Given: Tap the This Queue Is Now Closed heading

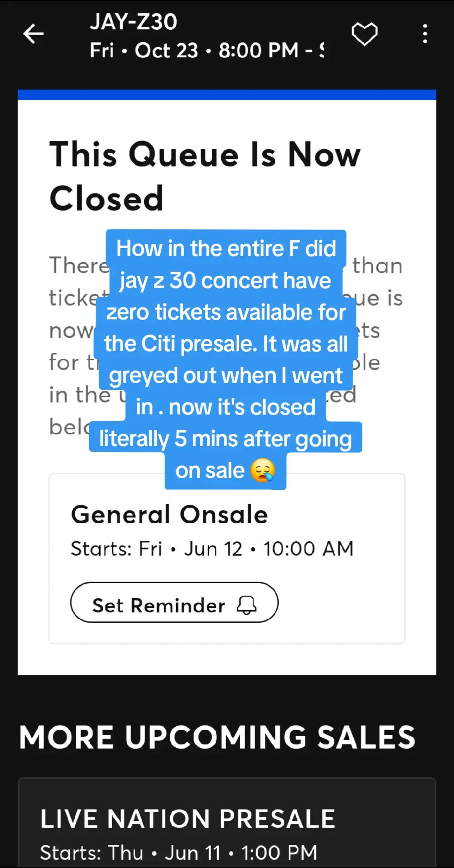Looking at the screenshot, I should 205,176.
